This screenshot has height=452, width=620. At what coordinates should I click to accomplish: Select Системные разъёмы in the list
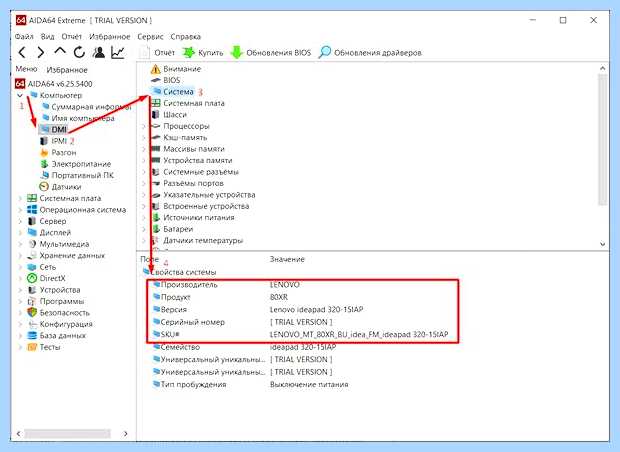coord(195,172)
